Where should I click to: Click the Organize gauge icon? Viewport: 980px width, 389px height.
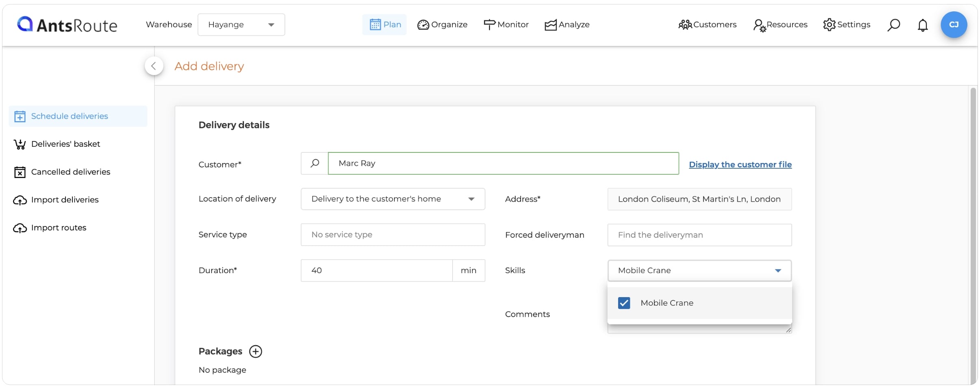pyautogui.click(x=423, y=25)
